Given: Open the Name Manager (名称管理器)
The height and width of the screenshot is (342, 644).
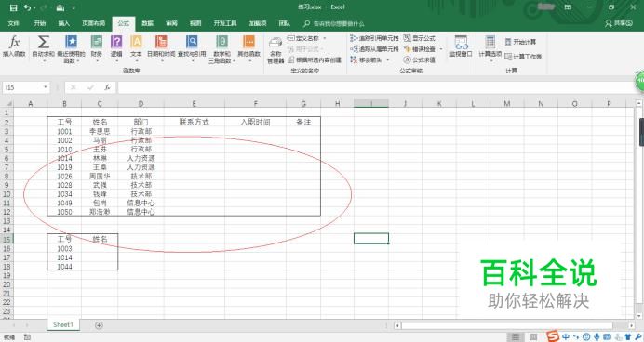Looking at the screenshot, I should pyautogui.click(x=275, y=50).
